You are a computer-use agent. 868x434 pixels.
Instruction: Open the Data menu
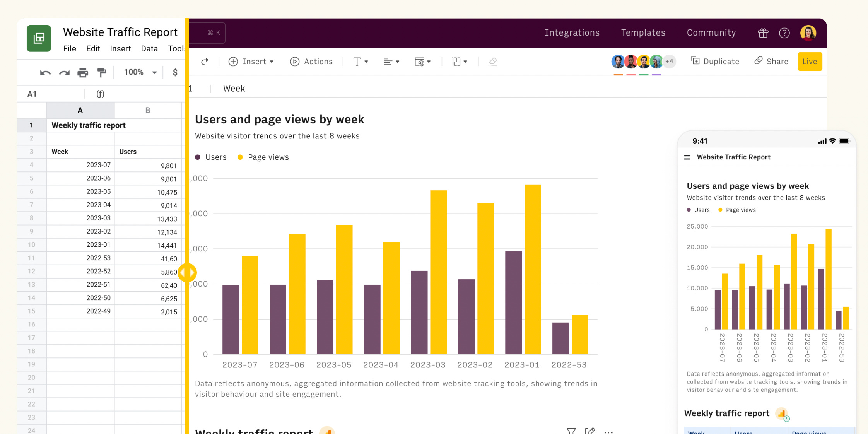coord(149,49)
